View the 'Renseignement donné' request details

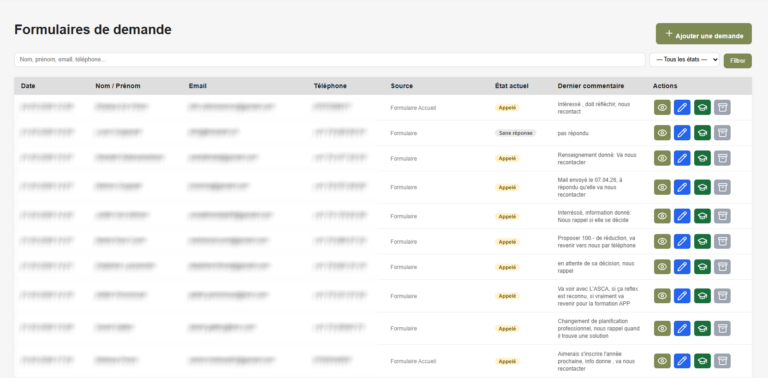click(x=662, y=158)
